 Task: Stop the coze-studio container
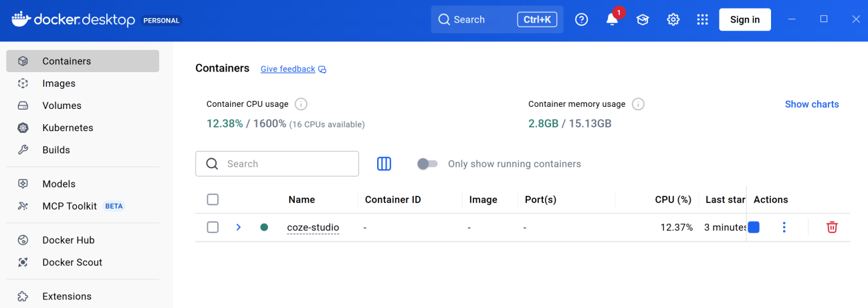754,227
